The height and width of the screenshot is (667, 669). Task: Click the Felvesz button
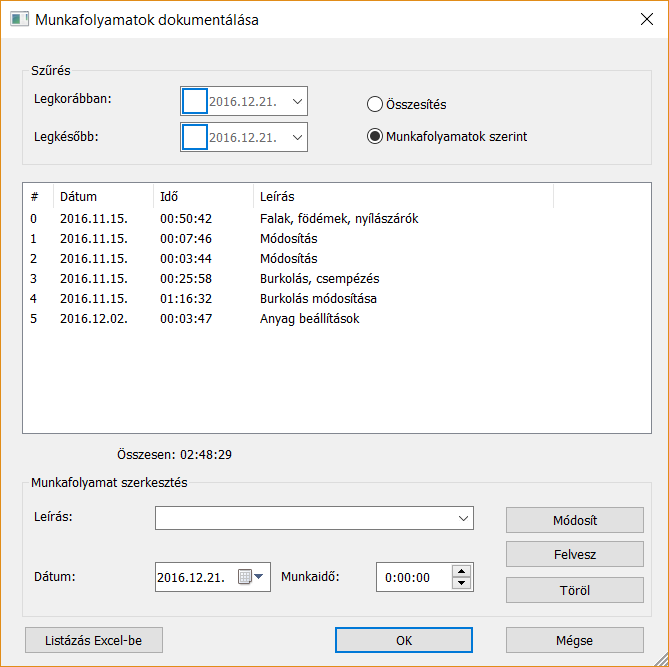point(574,554)
